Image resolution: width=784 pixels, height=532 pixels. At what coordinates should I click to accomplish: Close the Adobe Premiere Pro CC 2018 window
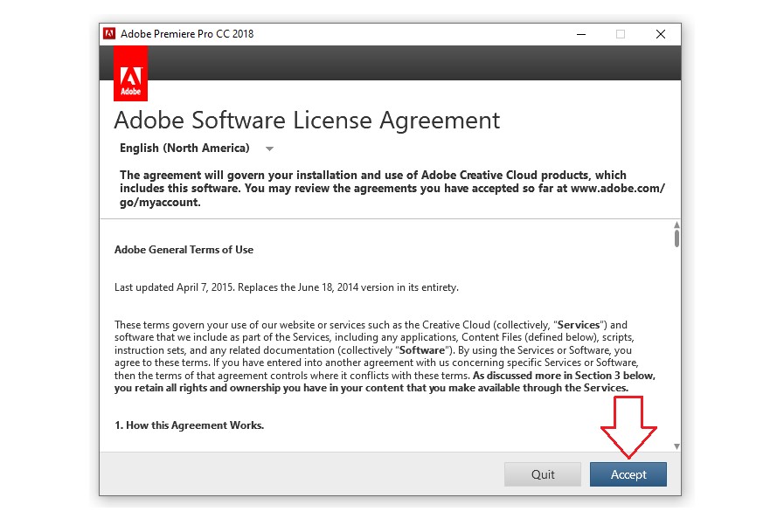[660, 34]
